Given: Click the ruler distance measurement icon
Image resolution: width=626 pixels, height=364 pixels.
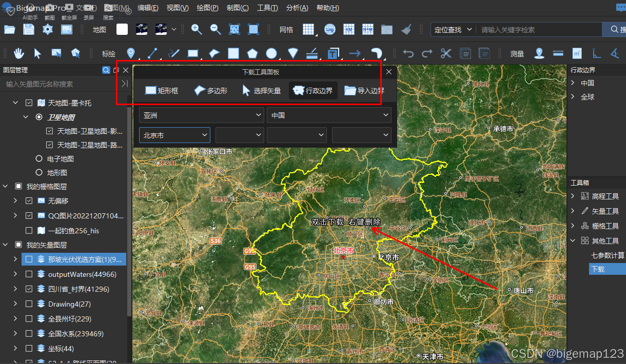Looking at the screenshot, I should [x=558, y=53].
